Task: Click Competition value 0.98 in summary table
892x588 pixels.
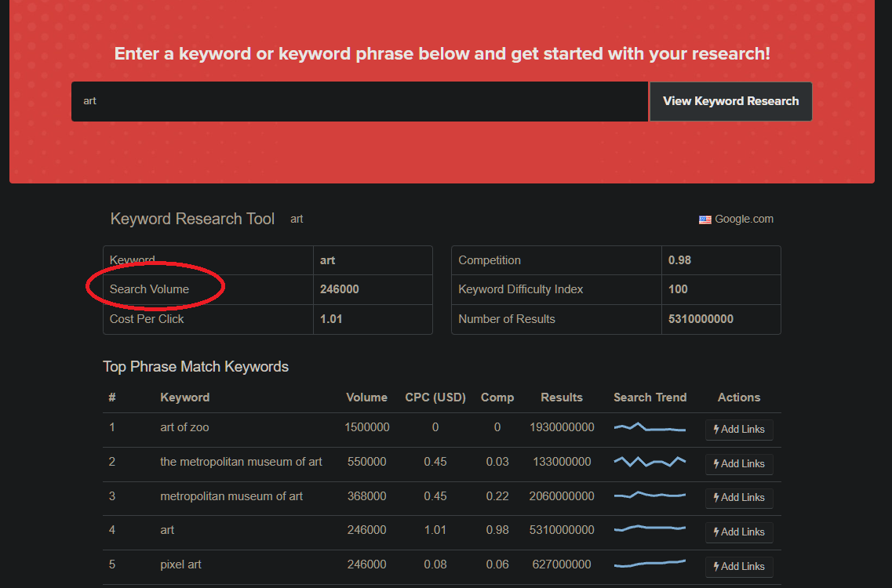Action: (x=680, y=260)
